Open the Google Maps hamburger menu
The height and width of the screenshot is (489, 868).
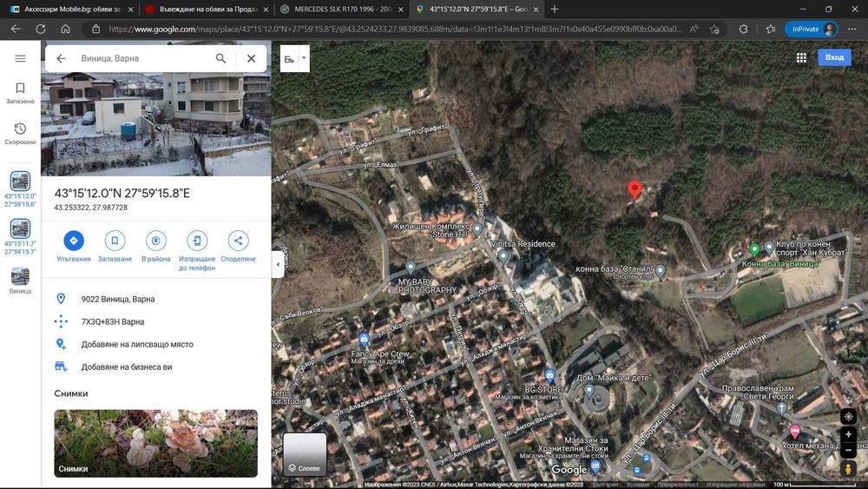pyautogui.click(x=20, y=58)
